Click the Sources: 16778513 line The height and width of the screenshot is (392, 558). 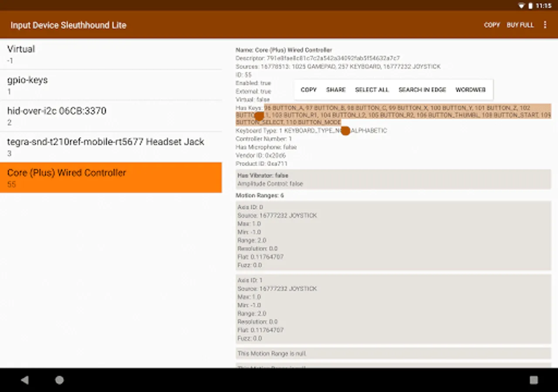pyautogui.click(x=338, y=67)
